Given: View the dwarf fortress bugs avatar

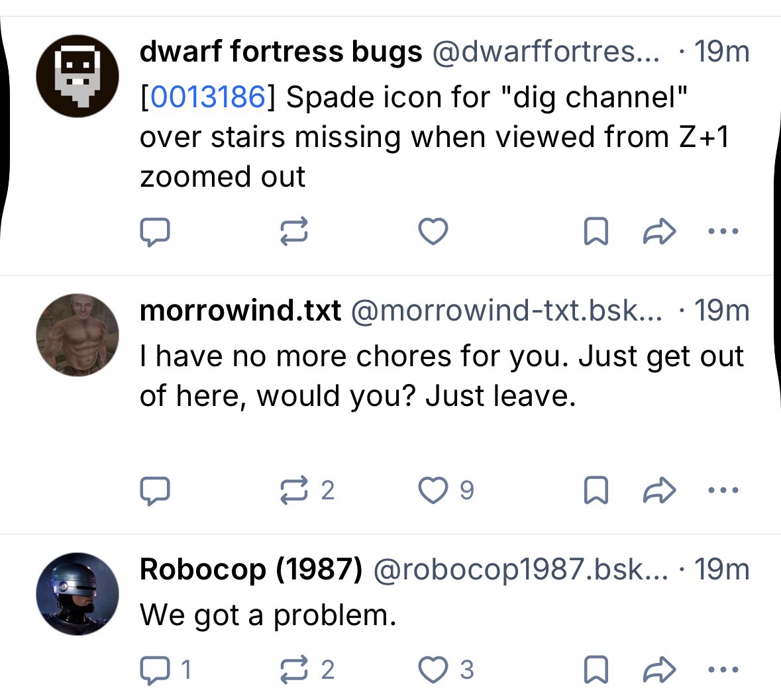Looking at the screenshot, I should click(x=78, y=76).
